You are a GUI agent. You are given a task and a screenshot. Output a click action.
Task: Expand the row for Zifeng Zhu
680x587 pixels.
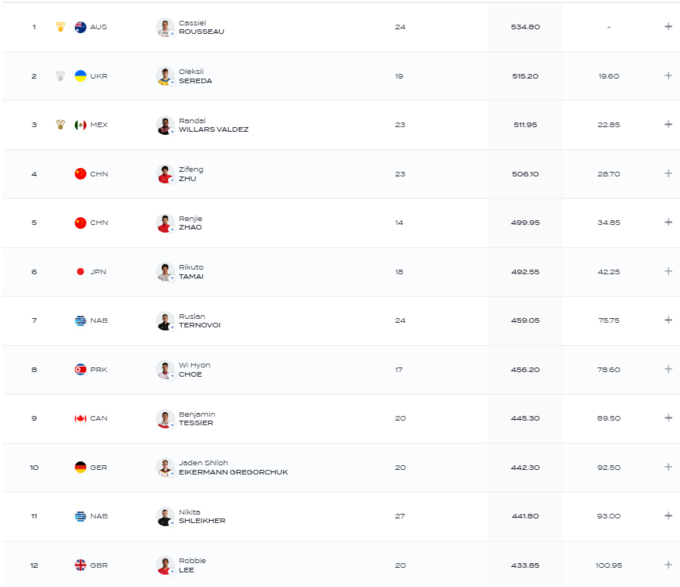click(x=668, y=174)
